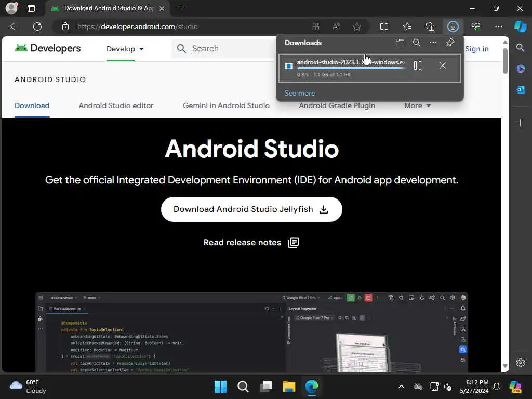The image size is (532, 399).
Task: Open Browser essentials heart icon
Action: tap(476, 26)
